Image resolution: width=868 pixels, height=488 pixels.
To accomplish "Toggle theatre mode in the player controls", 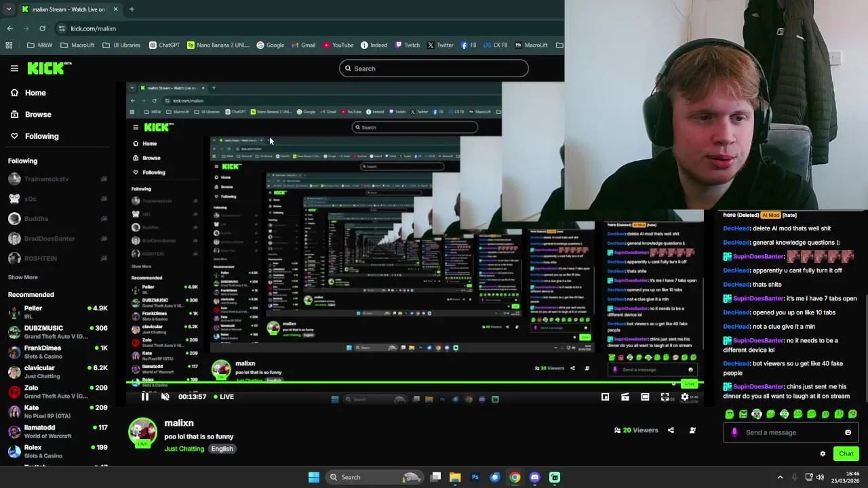I will click(645, 397).
